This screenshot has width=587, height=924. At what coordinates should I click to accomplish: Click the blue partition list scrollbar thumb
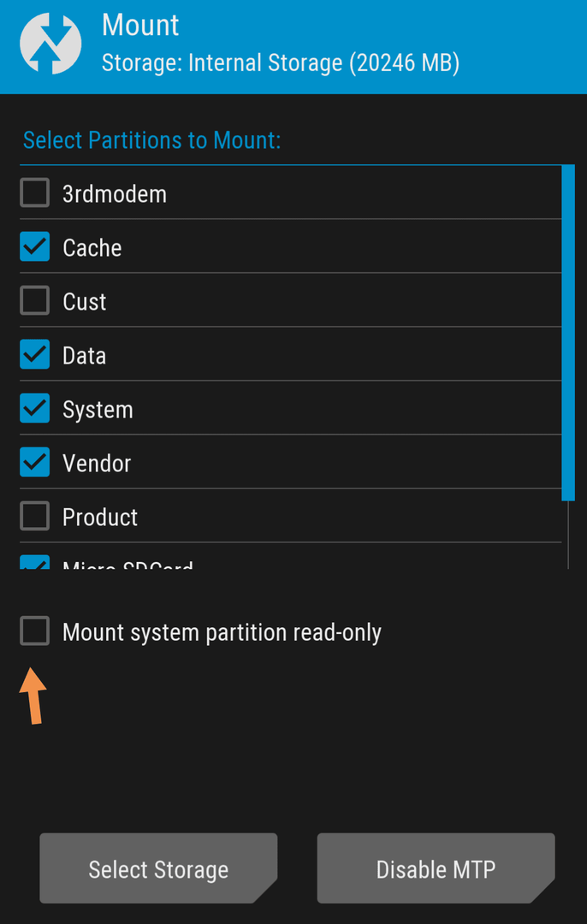[x=568, y=333]
